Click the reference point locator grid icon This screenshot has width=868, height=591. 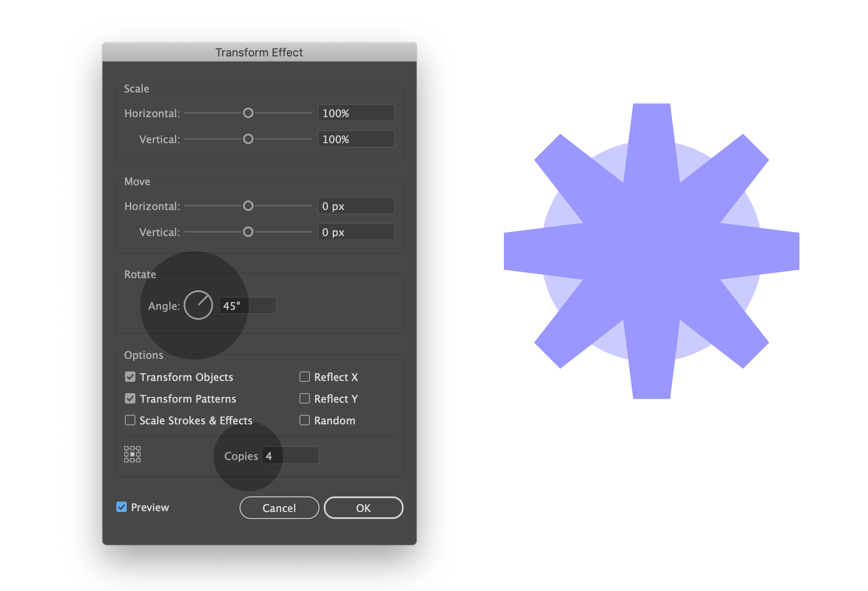132,454
